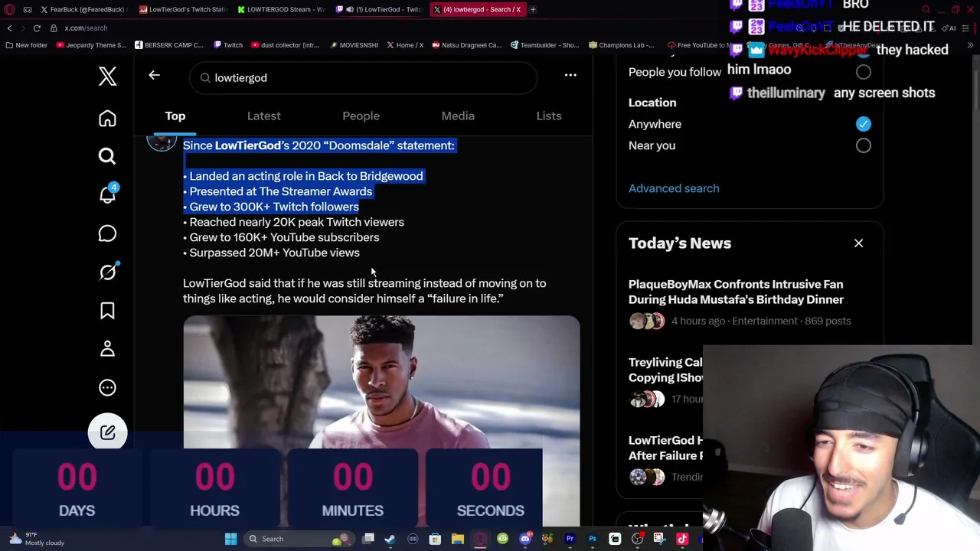
Task: Switch to the Latest tab
Action: [263, 116]
